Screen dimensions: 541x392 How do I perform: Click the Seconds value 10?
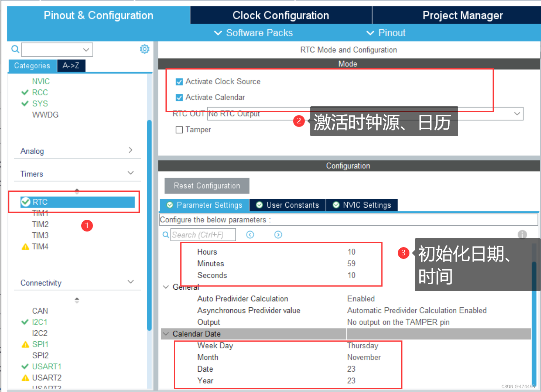351,275
